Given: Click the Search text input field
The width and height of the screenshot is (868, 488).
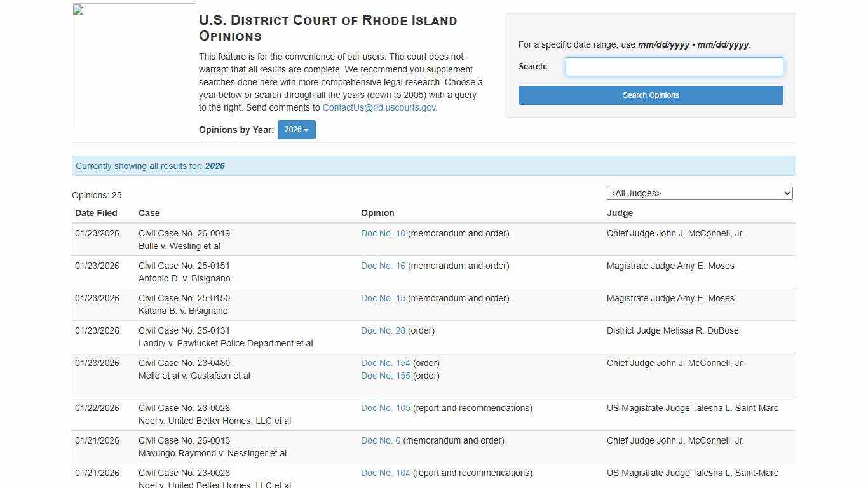Looking at the screenshot, I should point(674,67).
